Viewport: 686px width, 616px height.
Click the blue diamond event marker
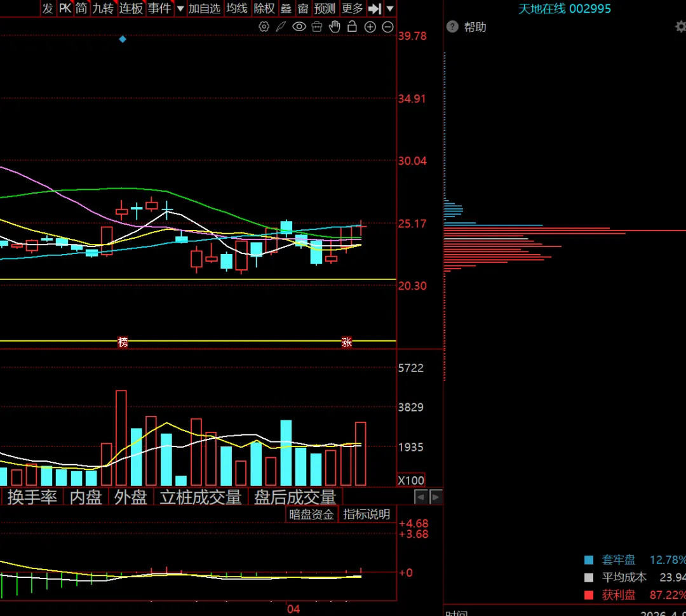tap(123, 39)
